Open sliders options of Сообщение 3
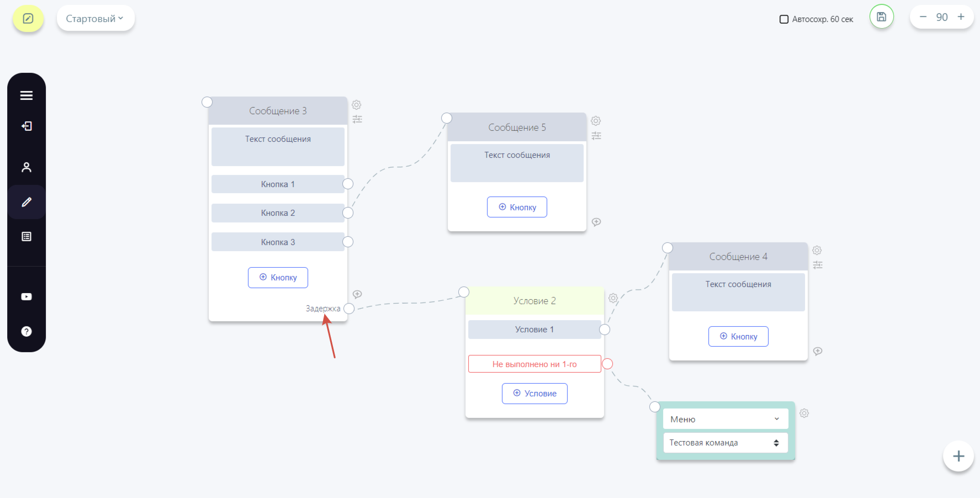Viewport: 980px width, 498px height. (x=357, y=119)
